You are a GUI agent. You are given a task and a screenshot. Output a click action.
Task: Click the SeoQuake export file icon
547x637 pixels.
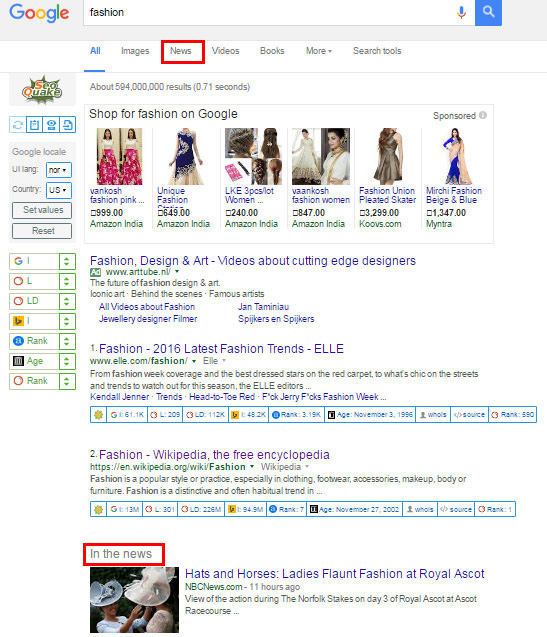tap(67, 125)
